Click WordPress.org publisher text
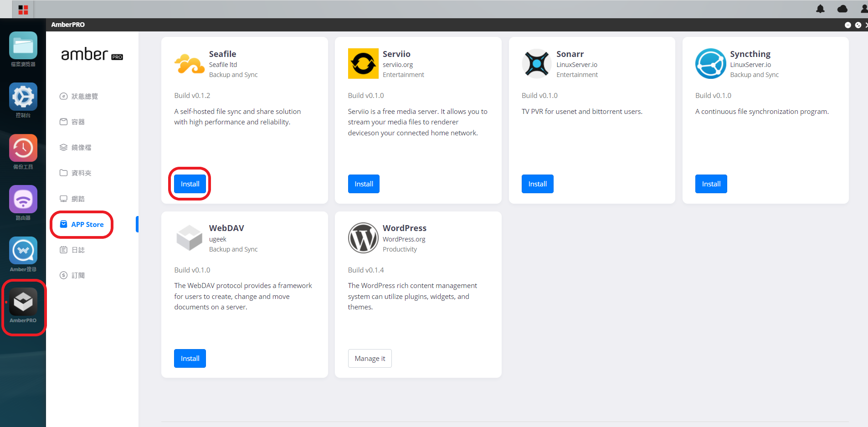 point(404,239)
